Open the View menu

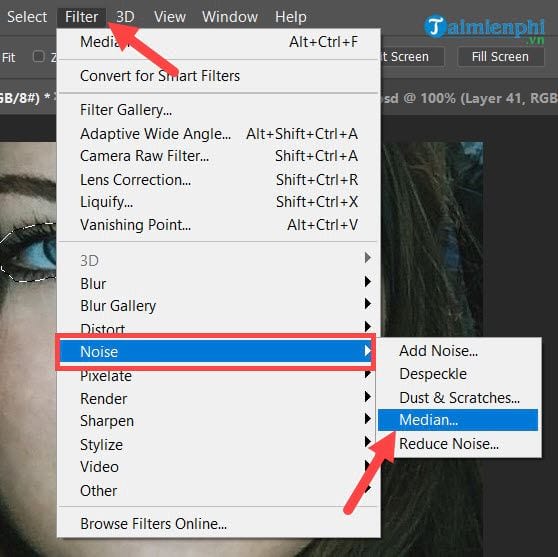click(x=170, y=17)
